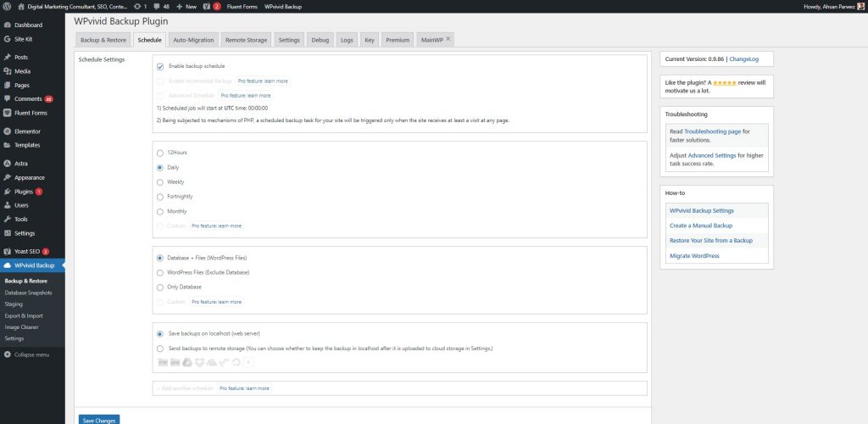Screen dimensions: 868x424
Task: Open Restore Your Site from a Backup
Action: coord(711,241)
